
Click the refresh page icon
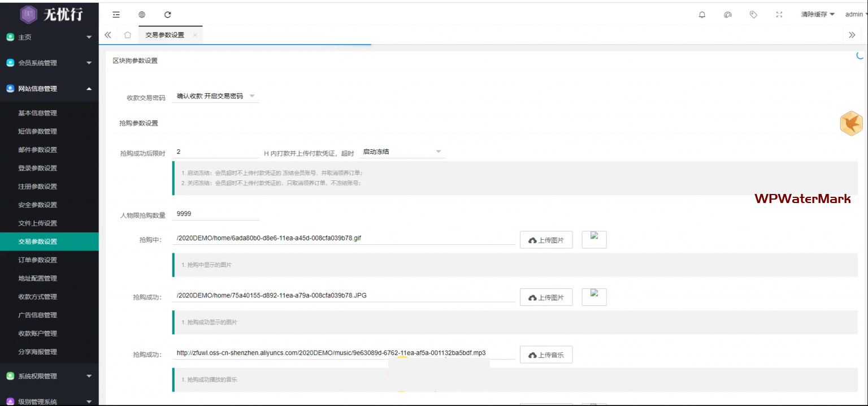point(167,15)
